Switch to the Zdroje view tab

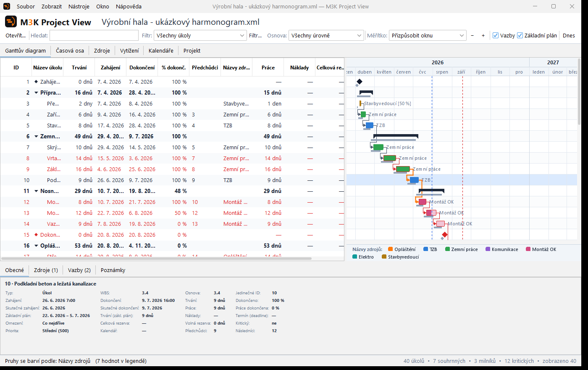coord(102,50)
